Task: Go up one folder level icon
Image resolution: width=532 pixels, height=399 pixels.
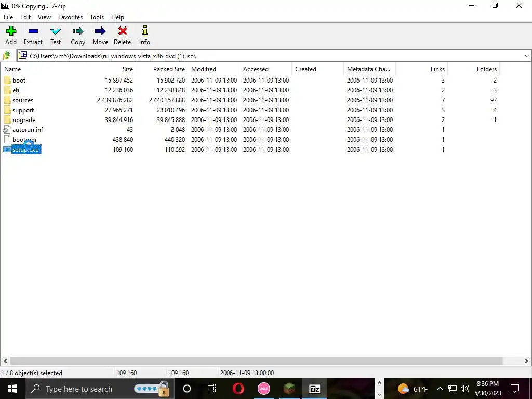Action: 6,55
